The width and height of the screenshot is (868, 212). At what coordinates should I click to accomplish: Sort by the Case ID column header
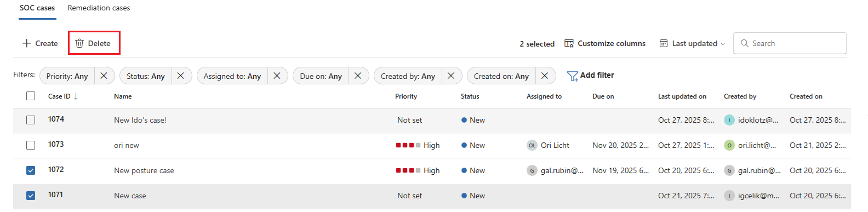tap(63, 96)
